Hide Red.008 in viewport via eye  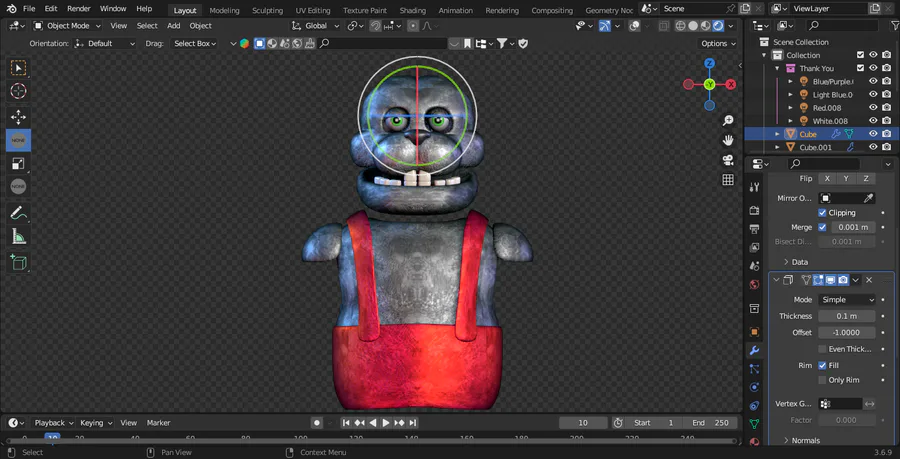coord(873,107)
